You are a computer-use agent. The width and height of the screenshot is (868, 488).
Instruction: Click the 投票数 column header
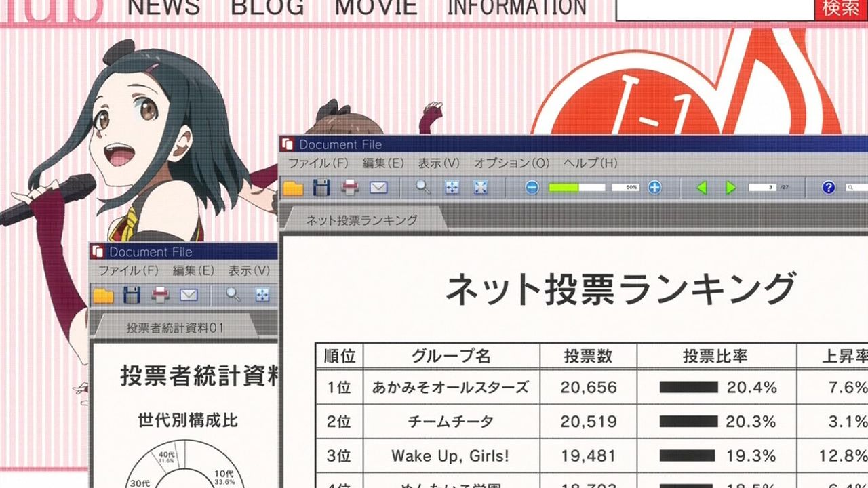point(589,356)
